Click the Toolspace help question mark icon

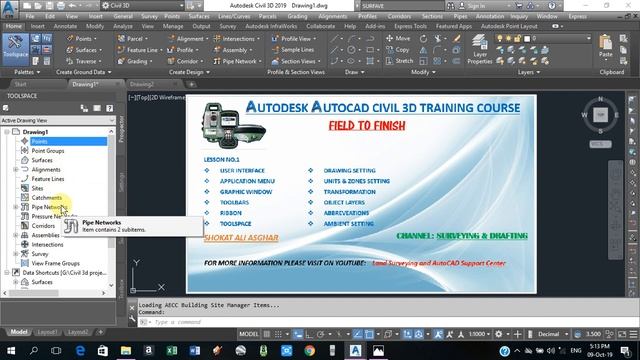click(x=109, y=108)
